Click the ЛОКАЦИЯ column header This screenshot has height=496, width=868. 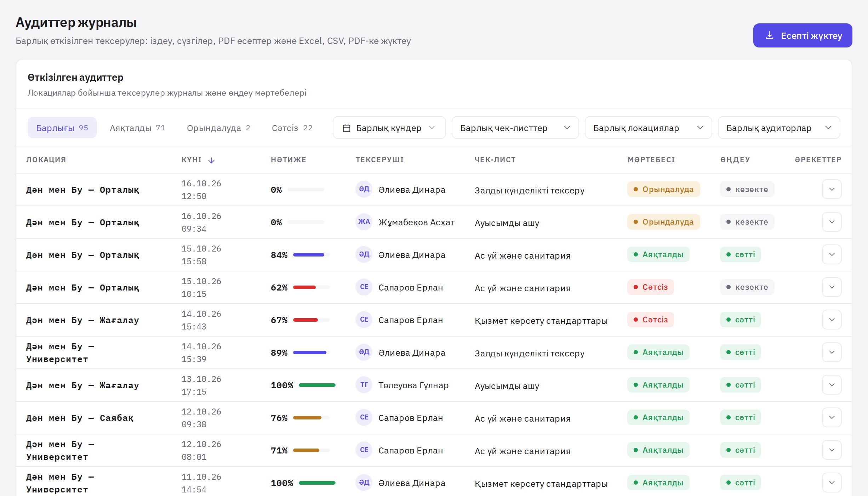click(46, 160)
